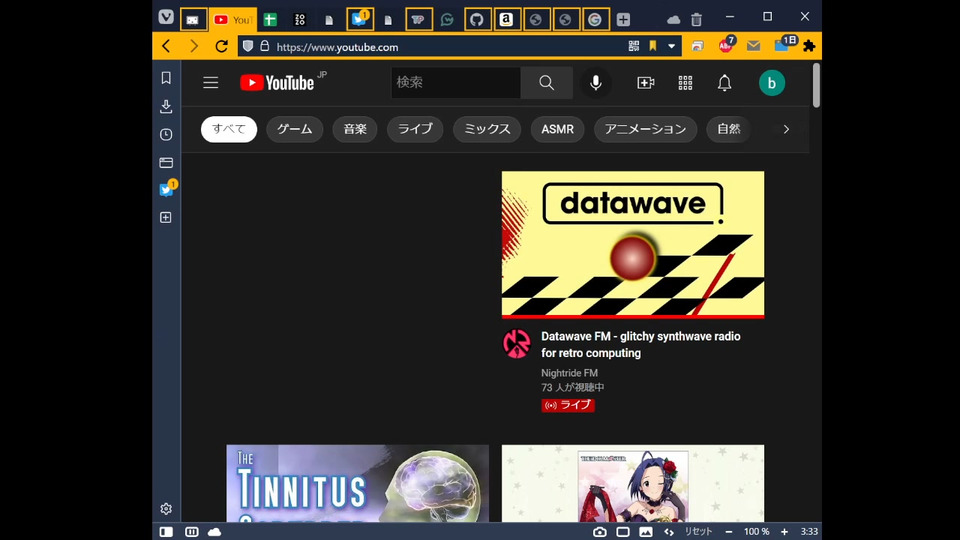Open the Window panel in sidebar
This screenshot has height=540, width=960.
[x=166, y=162]
